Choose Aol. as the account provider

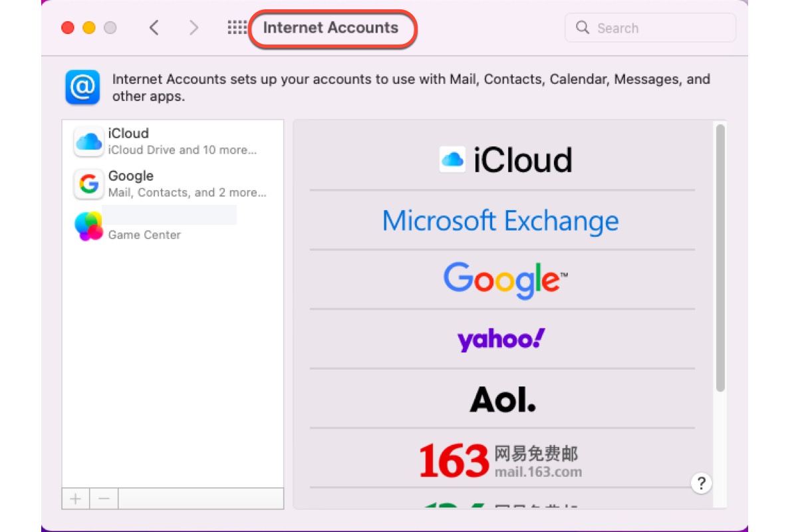(503, 399)
